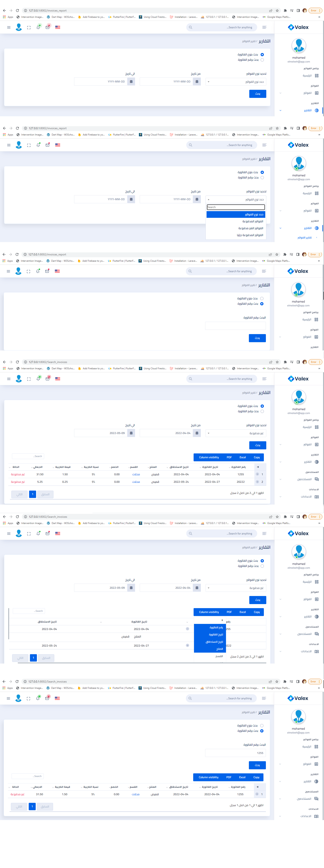Select 'بحث بنوع الفاتورة' radio in open-dropdown panel

coord(262,172)
